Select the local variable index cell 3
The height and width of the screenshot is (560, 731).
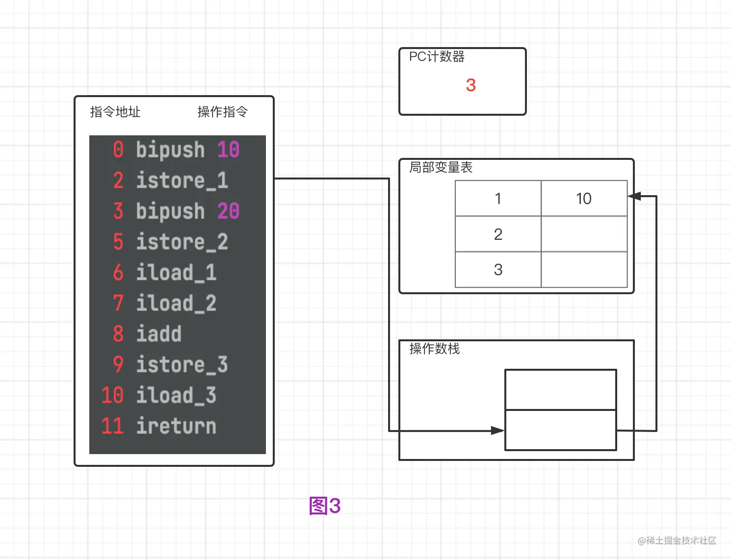click(x=498, y=270)
